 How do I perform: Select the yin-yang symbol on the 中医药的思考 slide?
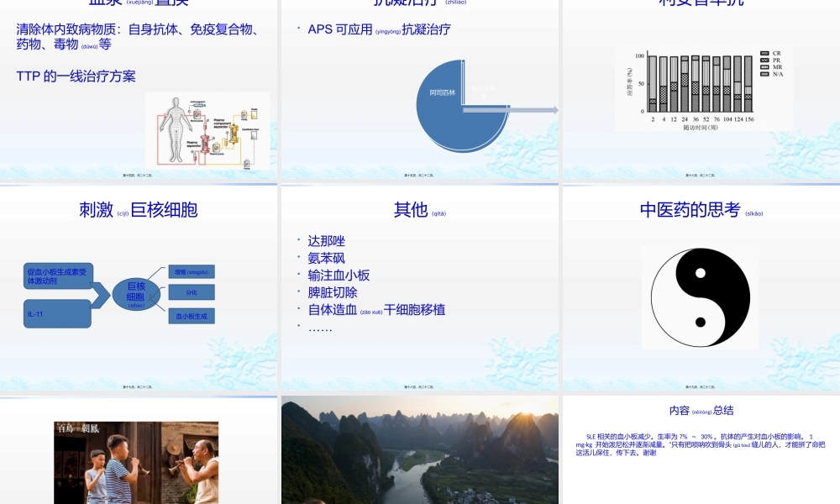pos(700,296)
